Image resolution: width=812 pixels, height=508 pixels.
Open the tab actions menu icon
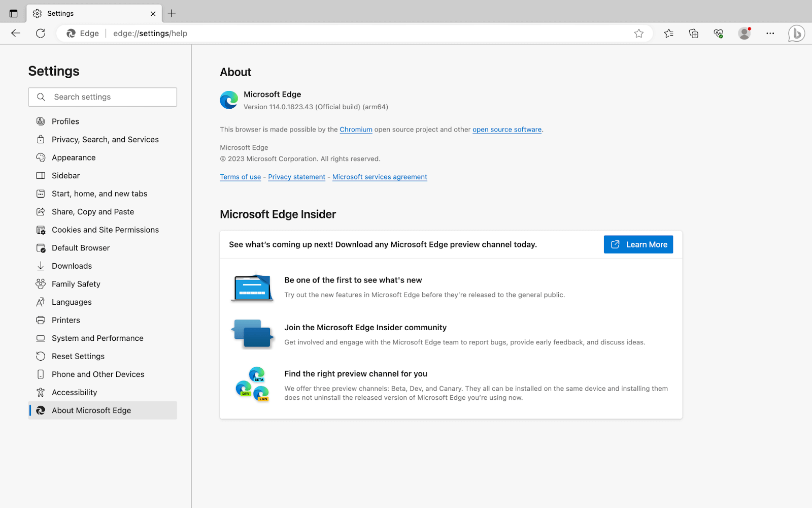coord(13,13)
